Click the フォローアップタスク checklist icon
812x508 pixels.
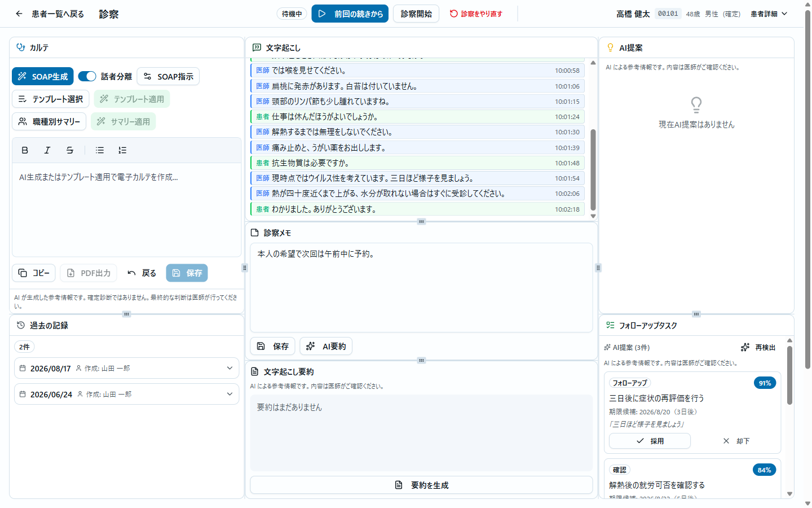[610, 325]
